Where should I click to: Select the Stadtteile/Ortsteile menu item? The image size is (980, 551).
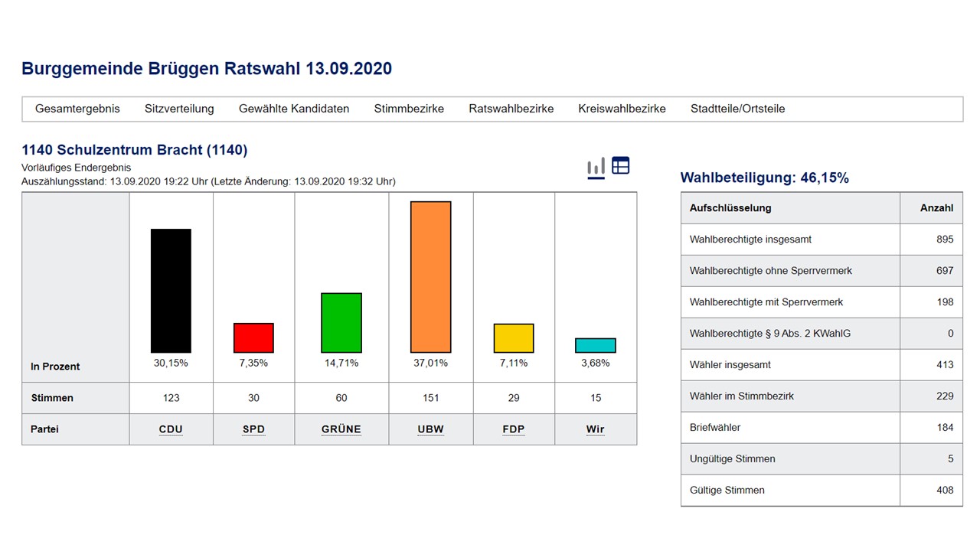click(x=737, y=109)
